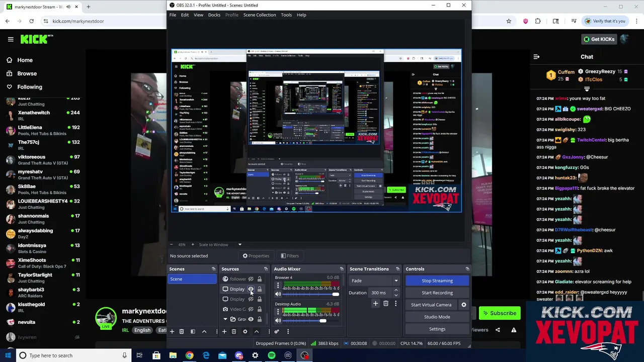Image resolution: width=644 pixels, height=362 pixels.
Task: Click Stop Streaming button
Action: click(x=437, y=281)
